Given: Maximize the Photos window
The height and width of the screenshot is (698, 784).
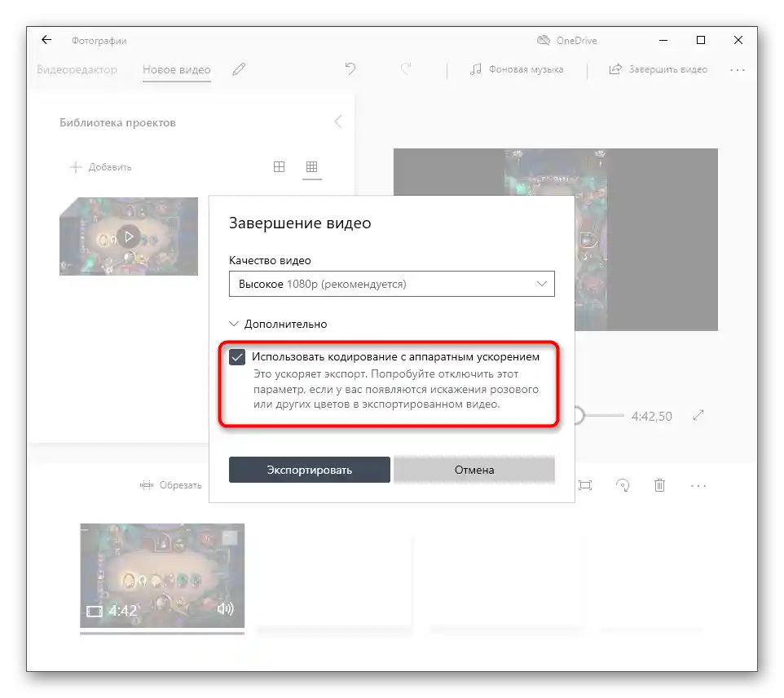Looking at the screenshot, I should click(x=701, y=40).
